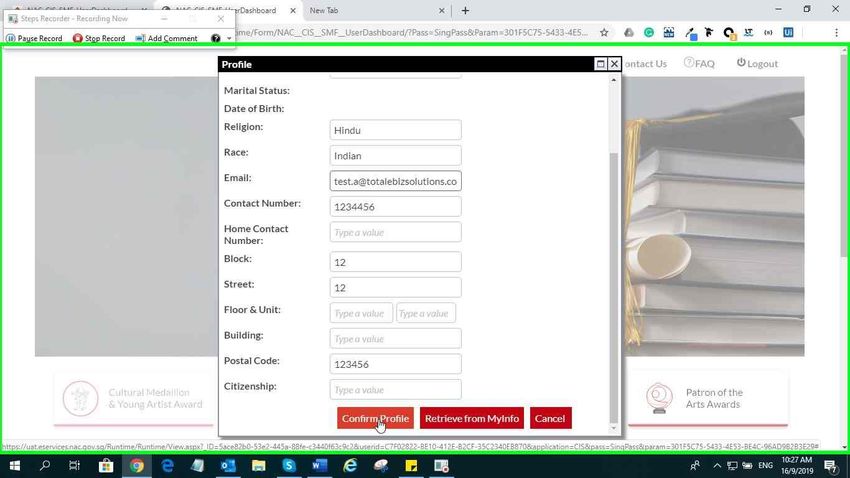
Task: Close the New Tab browser tab
Action: 441,10
